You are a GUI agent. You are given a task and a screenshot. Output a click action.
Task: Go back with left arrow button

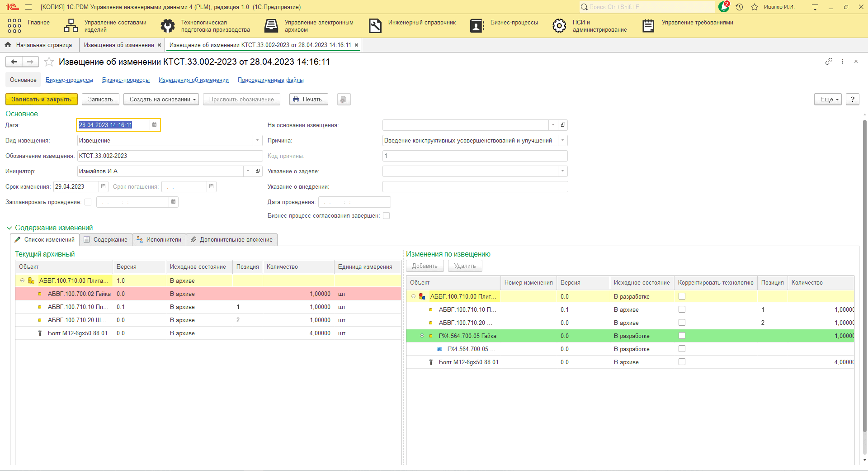(x=14, y=62)
